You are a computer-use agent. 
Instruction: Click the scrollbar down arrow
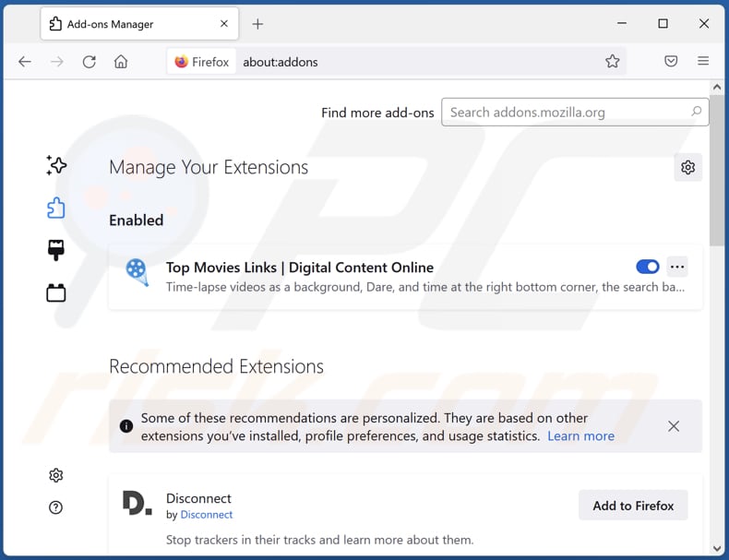coord(717,548)
